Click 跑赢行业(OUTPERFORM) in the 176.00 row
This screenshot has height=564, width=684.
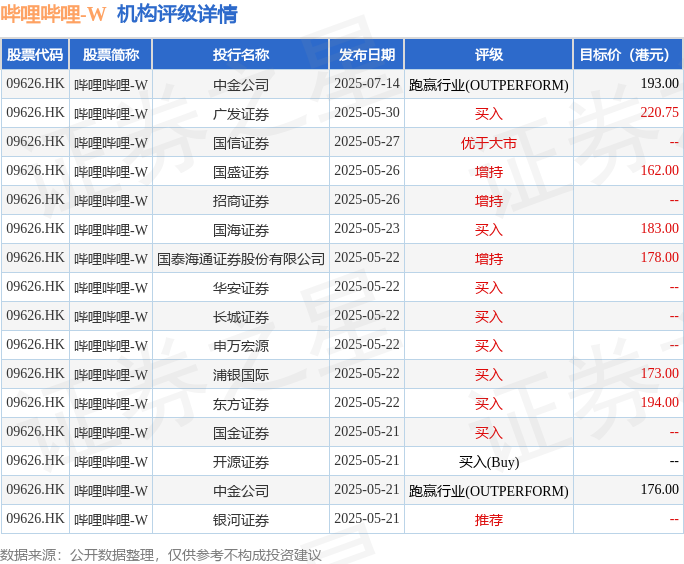coord(489,491)
